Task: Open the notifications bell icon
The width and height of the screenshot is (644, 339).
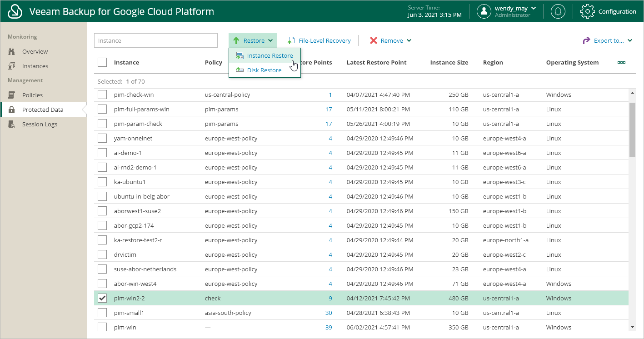Action: [x=558, y=11]
